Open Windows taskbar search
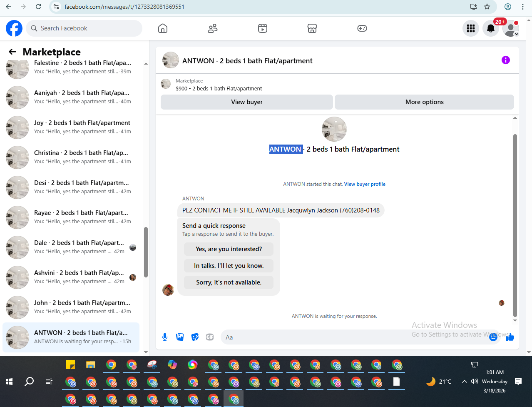Viewport: 532px width, 407px height. [29, 382]
